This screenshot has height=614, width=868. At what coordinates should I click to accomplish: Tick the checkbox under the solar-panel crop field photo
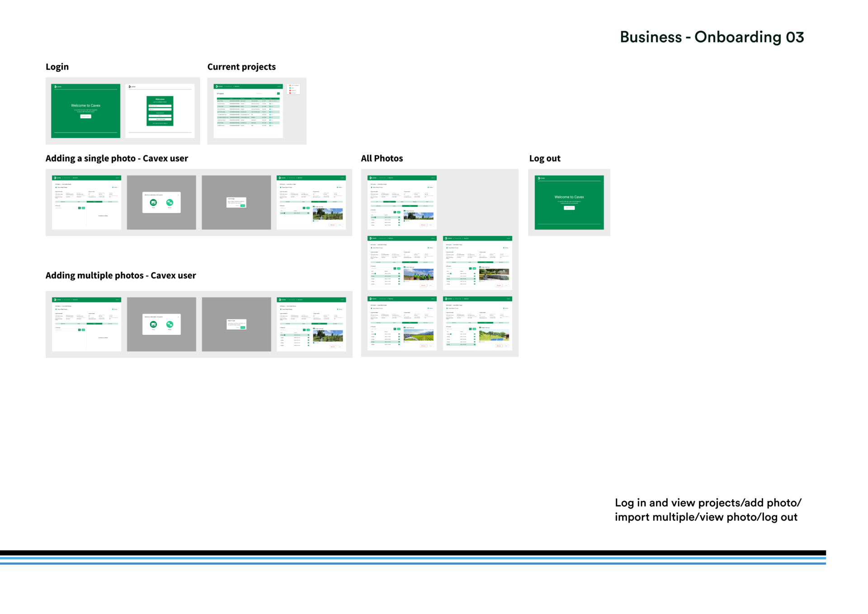pyautogui.click(x=404, y=342)
